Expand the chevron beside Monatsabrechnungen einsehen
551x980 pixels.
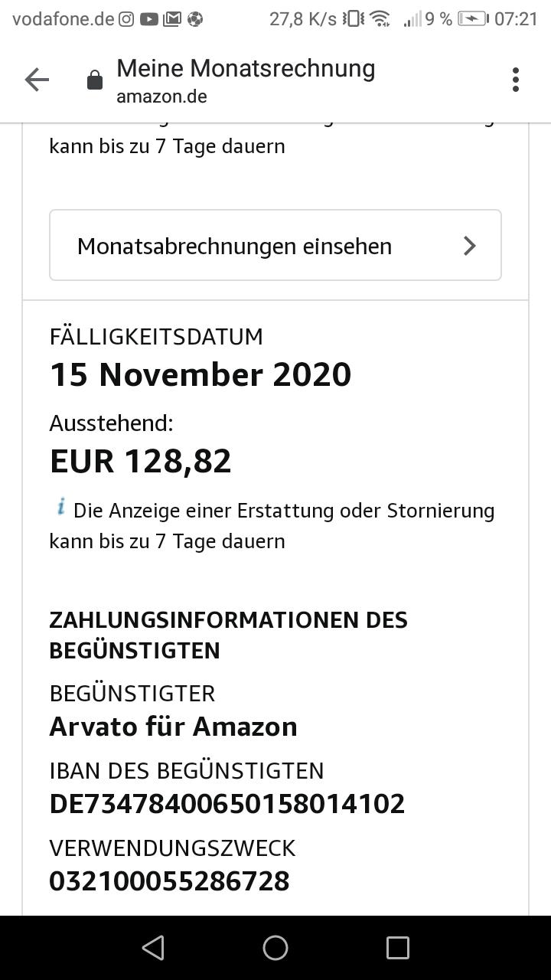pyautogui.click(x=470, y=246)
